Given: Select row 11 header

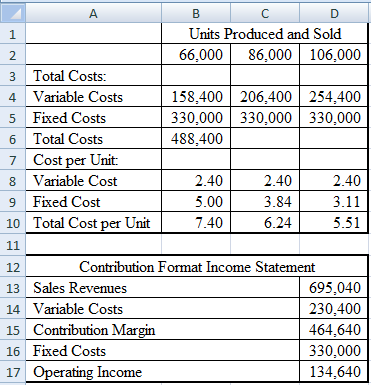Looking at the screenshot, I should coord(12,245).
